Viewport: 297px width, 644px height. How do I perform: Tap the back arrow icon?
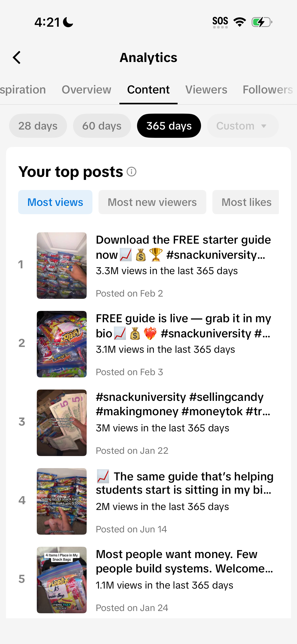[x=17, y=57]
